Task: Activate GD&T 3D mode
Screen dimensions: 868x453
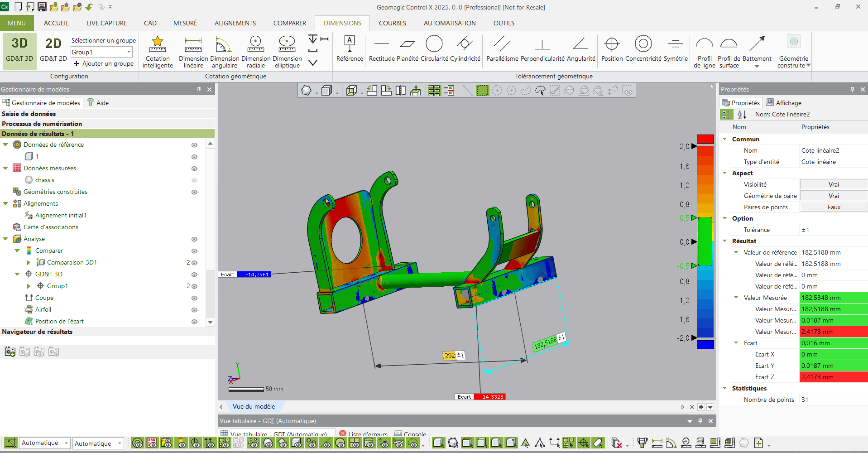Action: 19,51
